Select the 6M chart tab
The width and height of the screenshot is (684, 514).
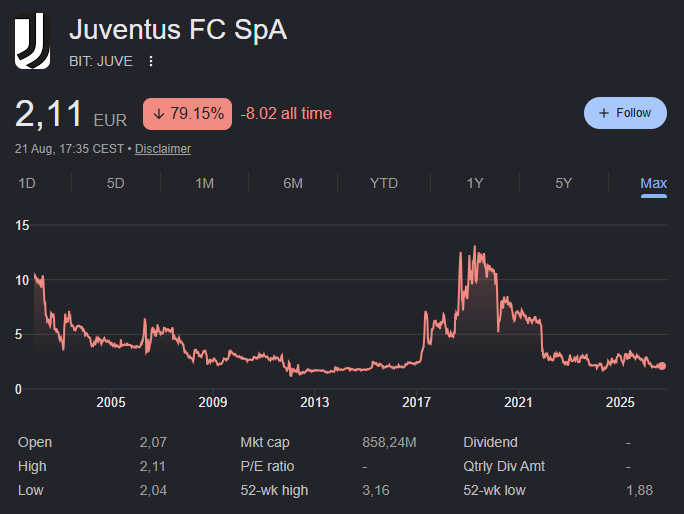coord(293,183)
